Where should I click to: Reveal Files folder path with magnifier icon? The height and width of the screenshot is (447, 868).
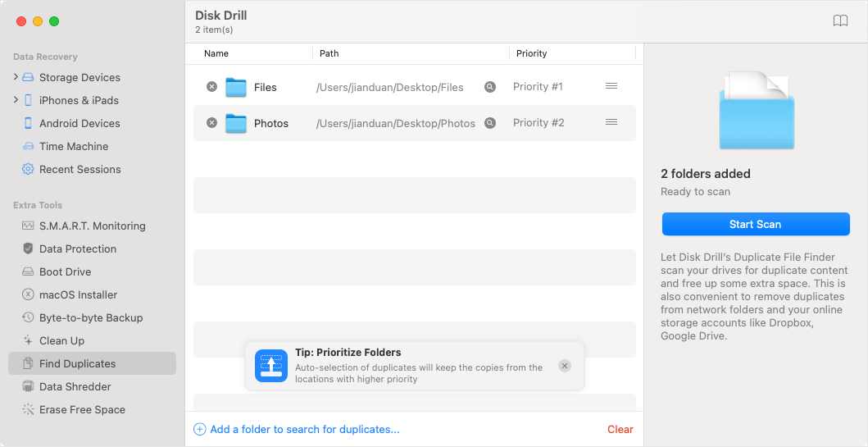pos(490,86)
